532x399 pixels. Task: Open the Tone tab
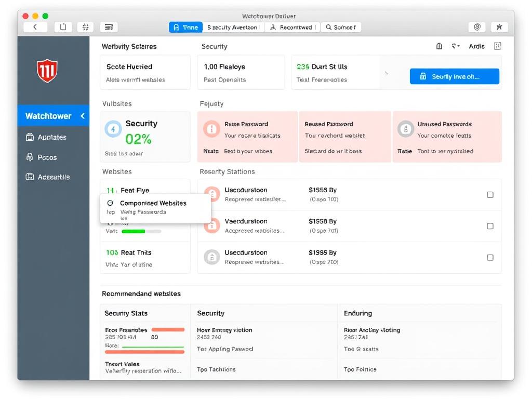click(x=185, y=27)
